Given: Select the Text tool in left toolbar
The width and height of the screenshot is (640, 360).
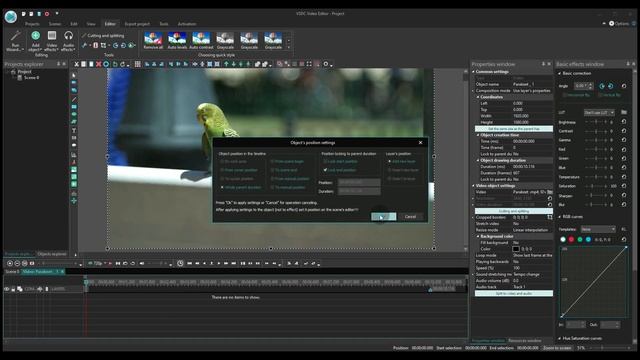Looking at the screenshot, I should pyautogui.click(x=74, y=131).
